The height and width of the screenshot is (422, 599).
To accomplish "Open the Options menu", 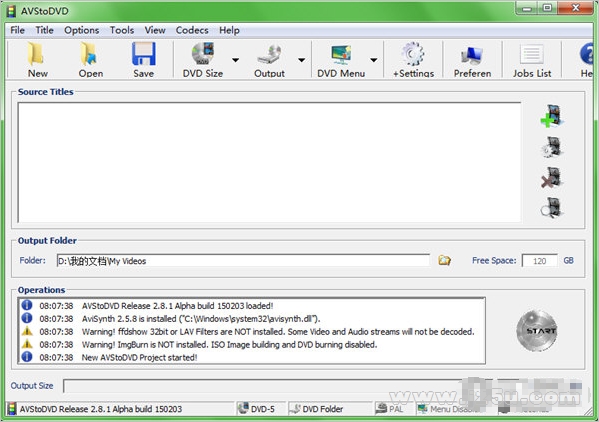I will [81, 30].
